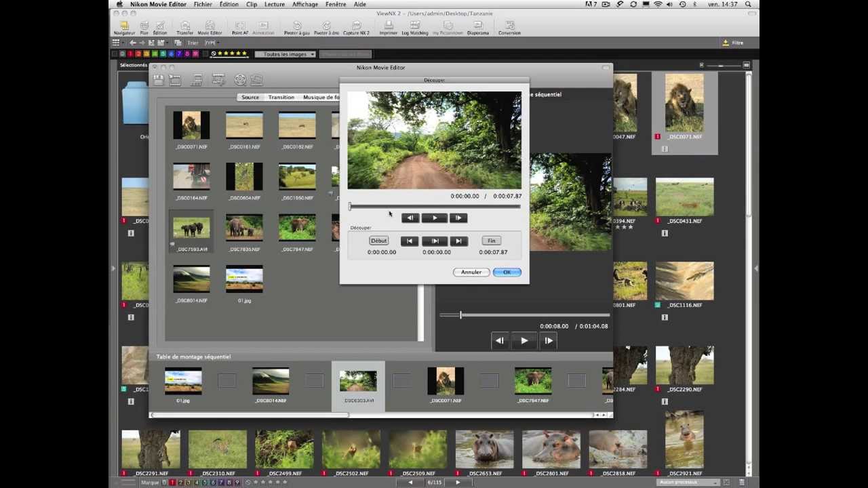Go to previous image in bottom navigation
The width and height of the screenshot is (868, 488).
click(410, 482)
